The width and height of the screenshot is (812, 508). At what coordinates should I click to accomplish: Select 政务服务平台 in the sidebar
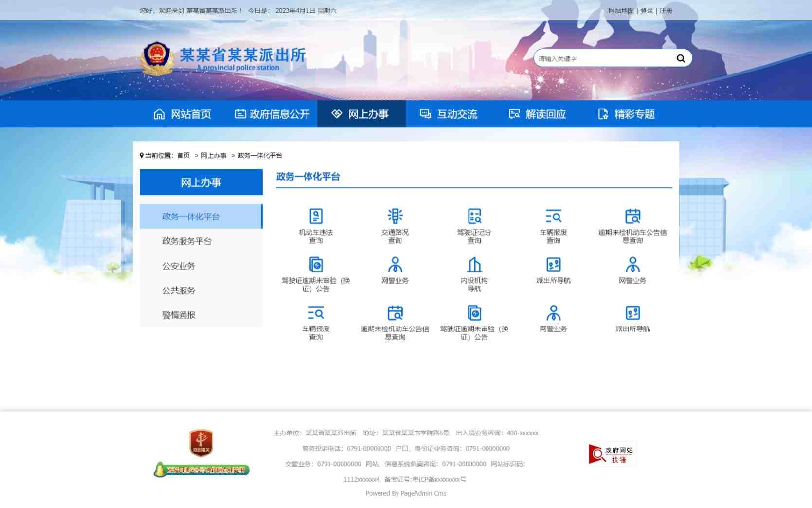pos(187,241)
